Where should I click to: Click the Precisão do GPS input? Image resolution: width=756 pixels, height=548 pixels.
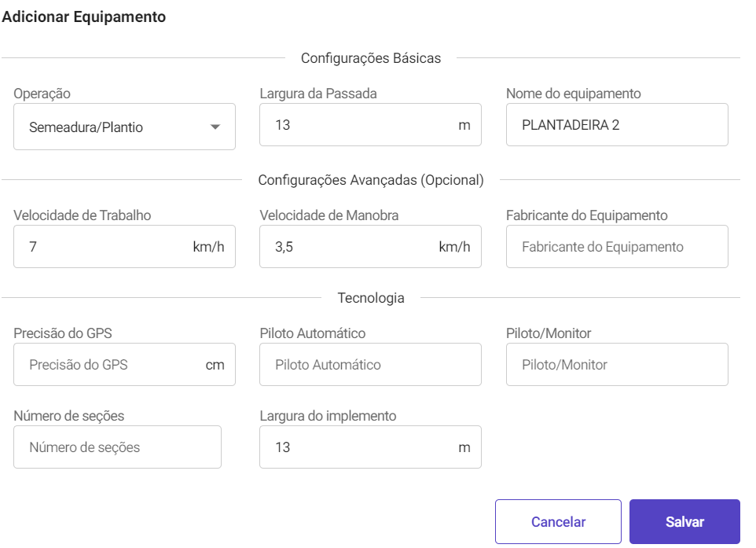click(124, 364)
